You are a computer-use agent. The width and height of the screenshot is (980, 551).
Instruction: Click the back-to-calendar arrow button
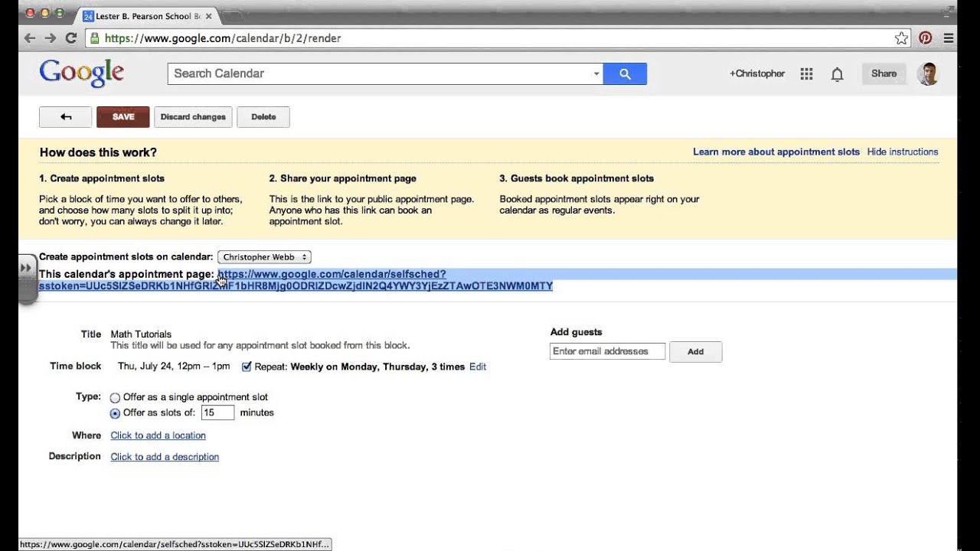[x=66, y=117]
